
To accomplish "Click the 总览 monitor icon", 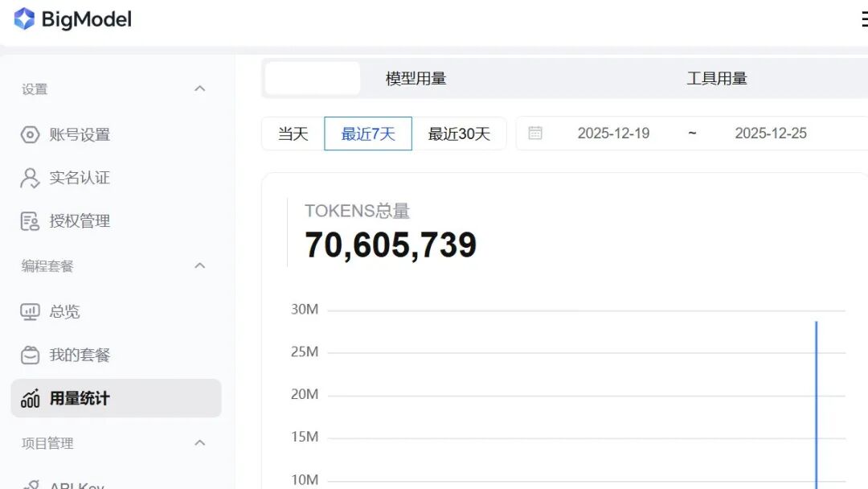I will 30,312.
